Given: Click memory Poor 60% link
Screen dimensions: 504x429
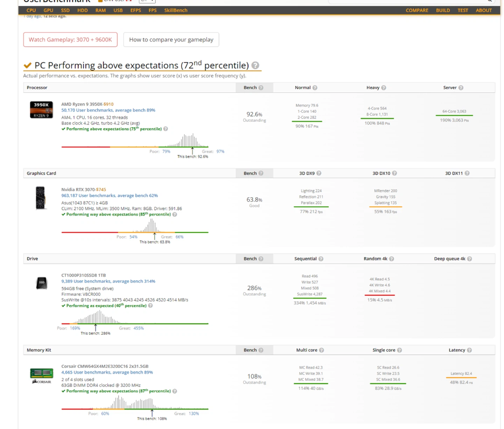Looking at the screenshot, I should [x=105, y=414].
